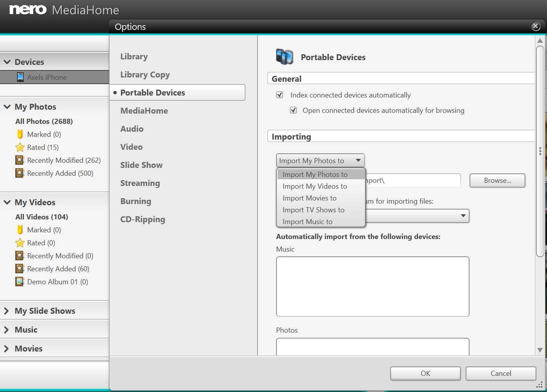Viewport: 547px width, 392px height.
Task: Open the Audio options page
Action: point(132,129)
